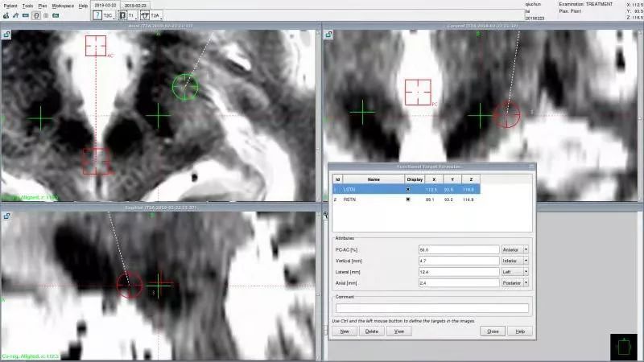Toggle Display checkbox for RSTN target
Screen dimensions: 644x362
pyautogui.click(x=408, y=199)
